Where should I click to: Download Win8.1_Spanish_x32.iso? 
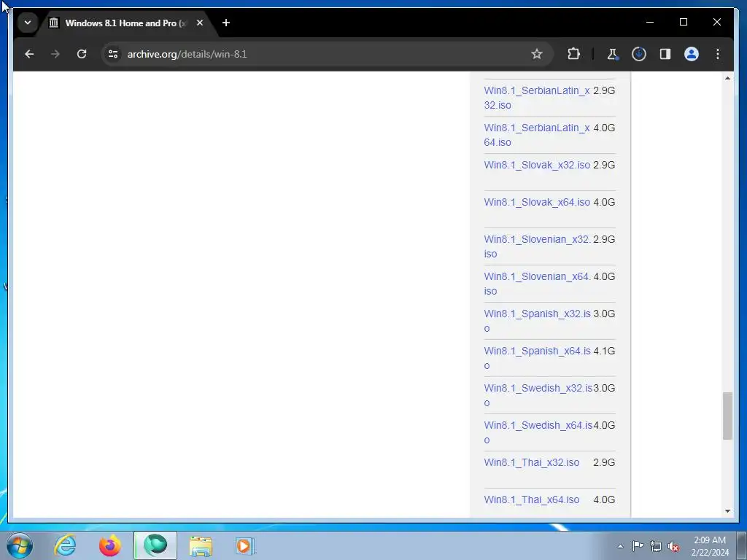pyautogui.click(x=537, y=321)
